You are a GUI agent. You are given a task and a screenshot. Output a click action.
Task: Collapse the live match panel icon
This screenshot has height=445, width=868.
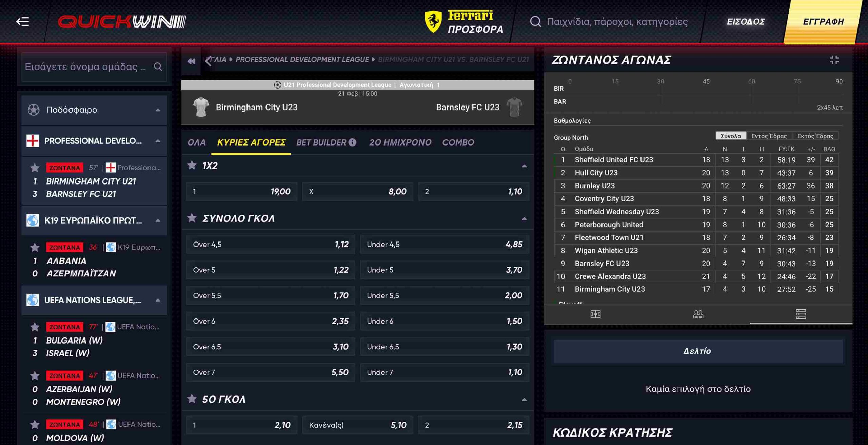pos(834,60)
